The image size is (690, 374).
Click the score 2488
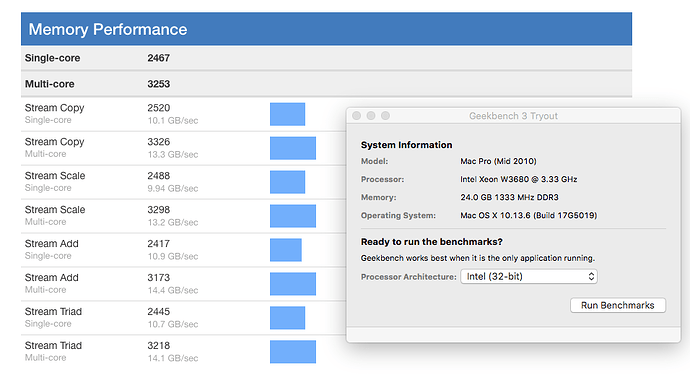point(158,176)
